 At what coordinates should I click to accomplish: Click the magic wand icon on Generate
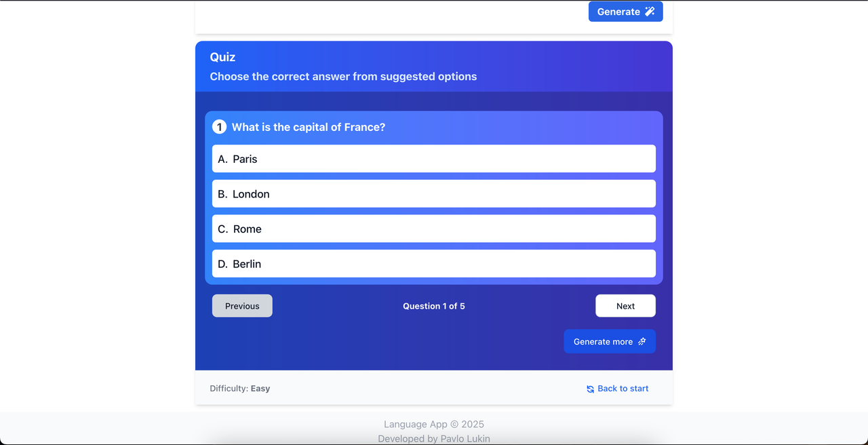click(x=650, y=12)
